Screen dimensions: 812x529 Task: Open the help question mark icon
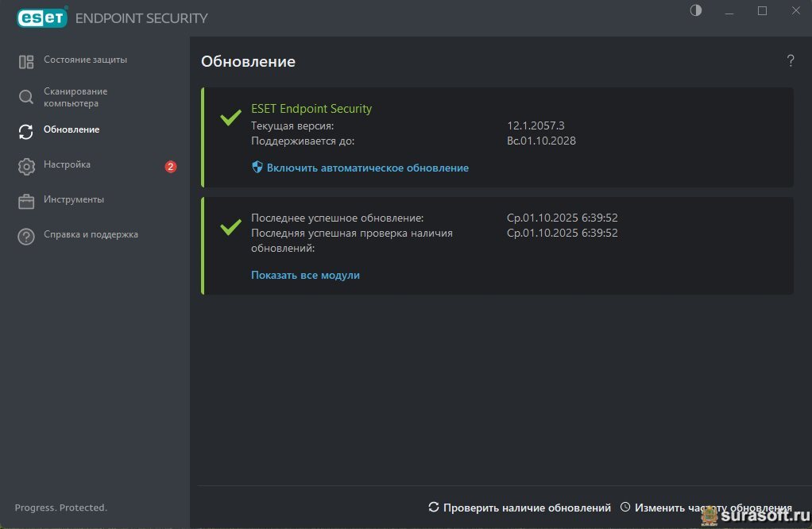(x=791, y=61)
